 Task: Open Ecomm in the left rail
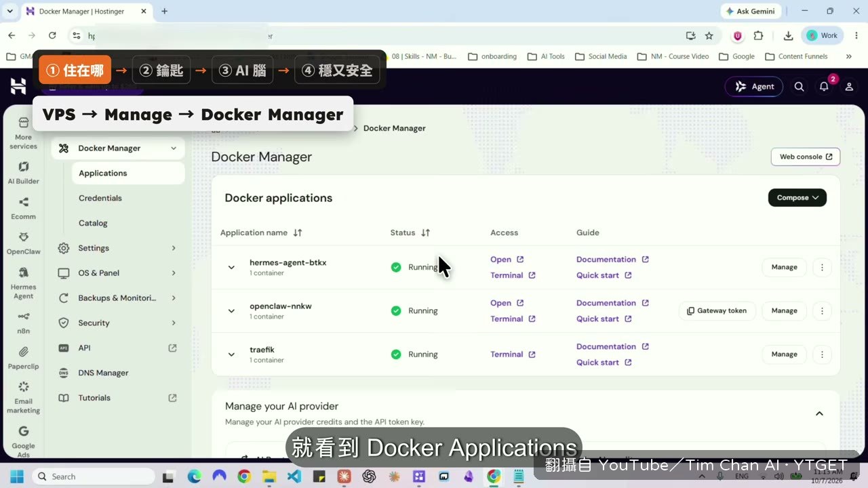[x=23, y=208]
